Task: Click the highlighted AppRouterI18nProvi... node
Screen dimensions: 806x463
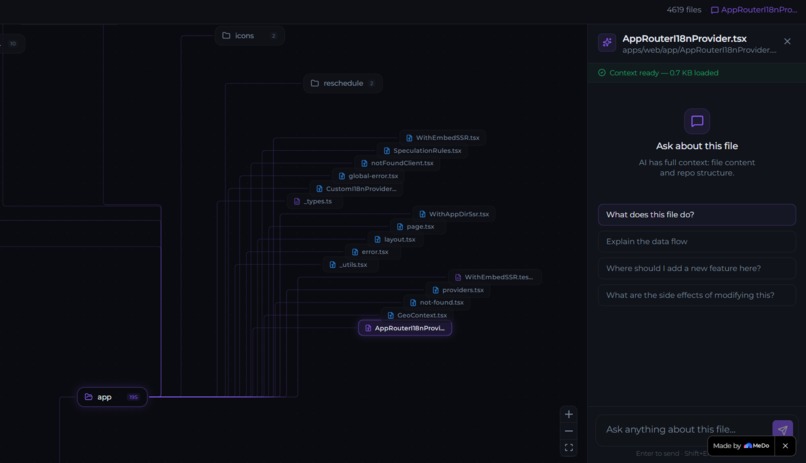Action: pyautogui.click(x=405, y=328)
